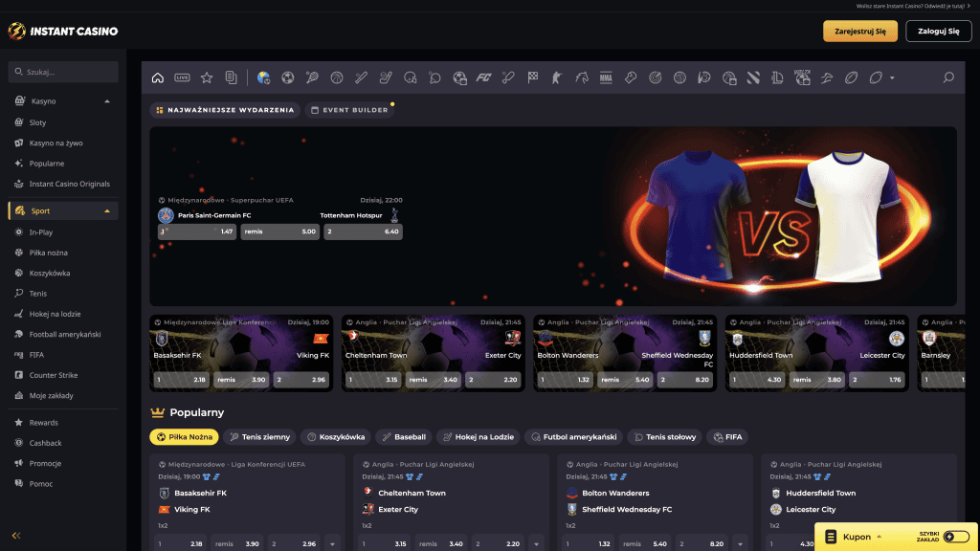This screenshot has height=551, width=980.
Task: Select the horse racing icon
Action: [582, 77]
